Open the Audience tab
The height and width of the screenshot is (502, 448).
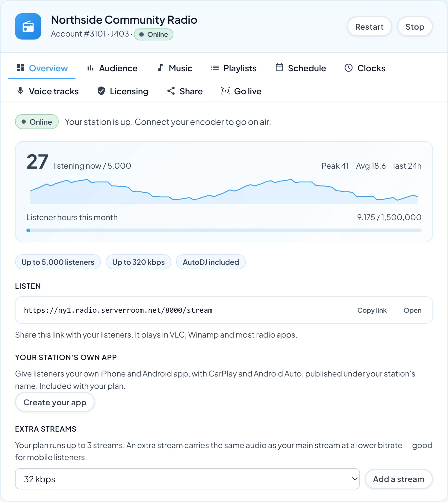point(112,68)
